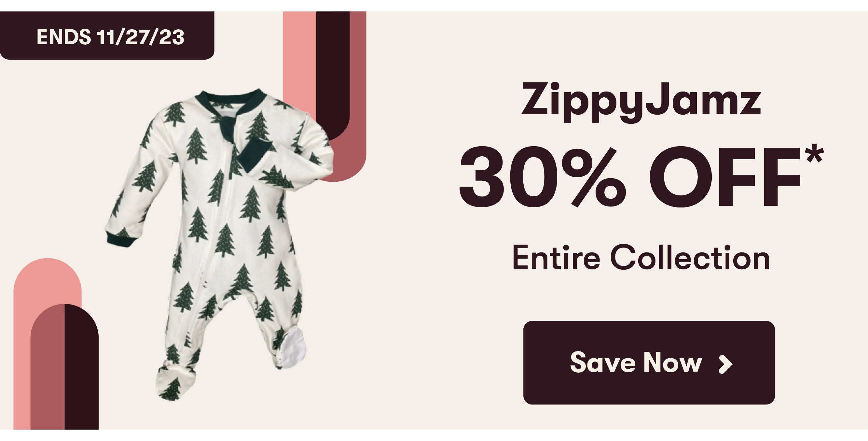Select the ZippyJamz brand heading
The height and width of the screenshot is (441, 868).
point(641,102)
